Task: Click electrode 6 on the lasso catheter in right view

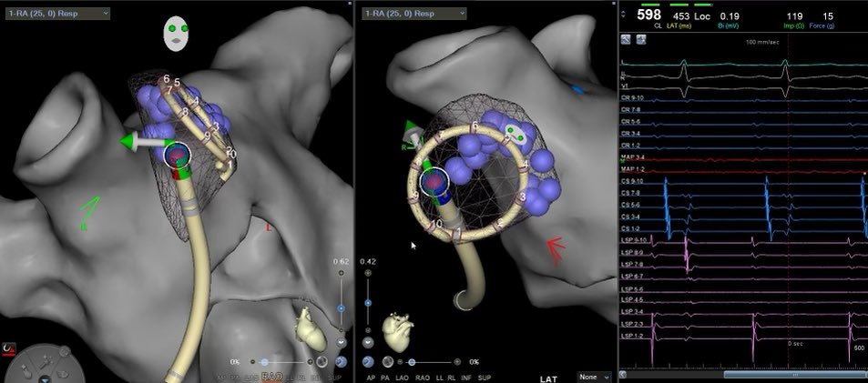Action: click(475, 126)
